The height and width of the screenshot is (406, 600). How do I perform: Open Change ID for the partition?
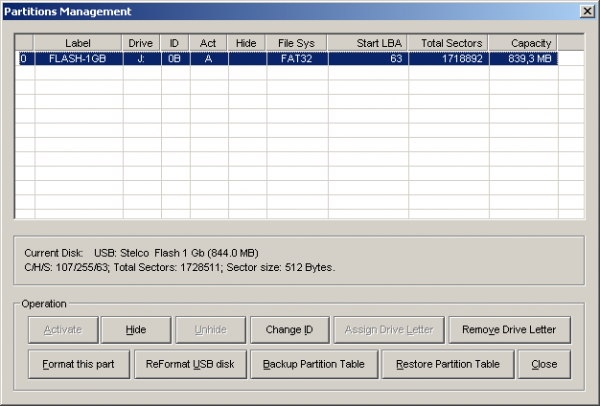tap(290, 329)
